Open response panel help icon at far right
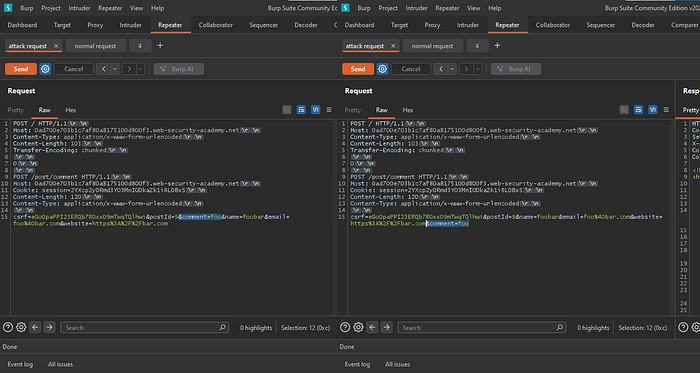Viewport: 700px width, 373px height. pyautogui.click(x=683, y=327)
